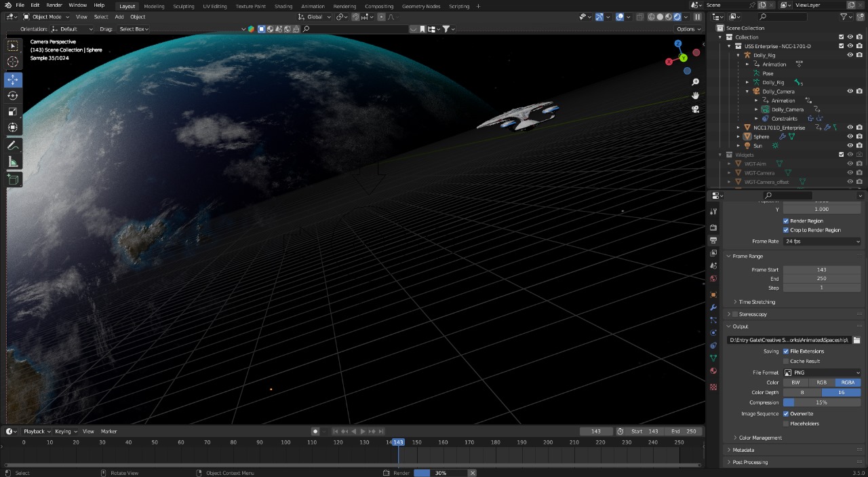The height and width of the screenshot is (477, 868).
Task: Click the Frame Start field showing 143
Action: (x=822, y=270)
